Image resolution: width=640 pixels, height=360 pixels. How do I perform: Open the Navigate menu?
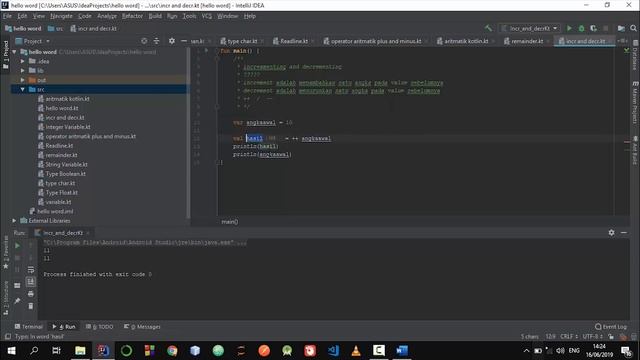pos(61,16)
